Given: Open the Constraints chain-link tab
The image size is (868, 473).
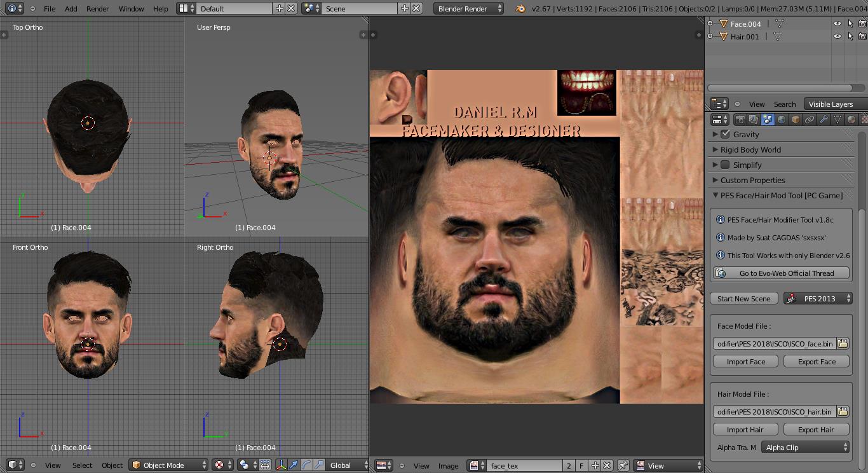Looking at the screenshot, I should (x=810, y=120).
